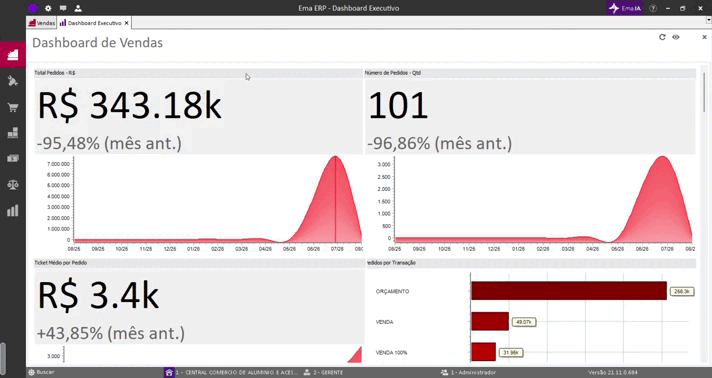Expand the tab list dropdown arrow
Image resolution: width=712 pixels, height=378 pixels.
(708, 20)
